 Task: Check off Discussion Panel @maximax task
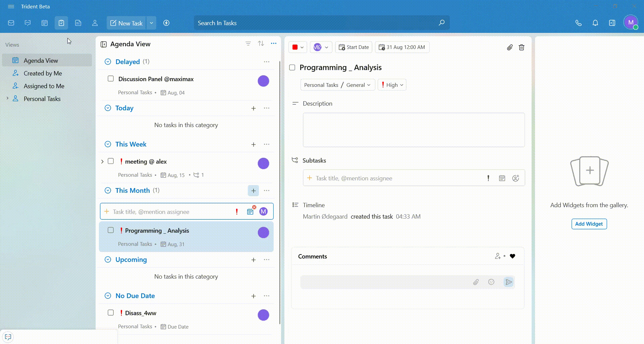pyautogui.click(x=111, y=79)
